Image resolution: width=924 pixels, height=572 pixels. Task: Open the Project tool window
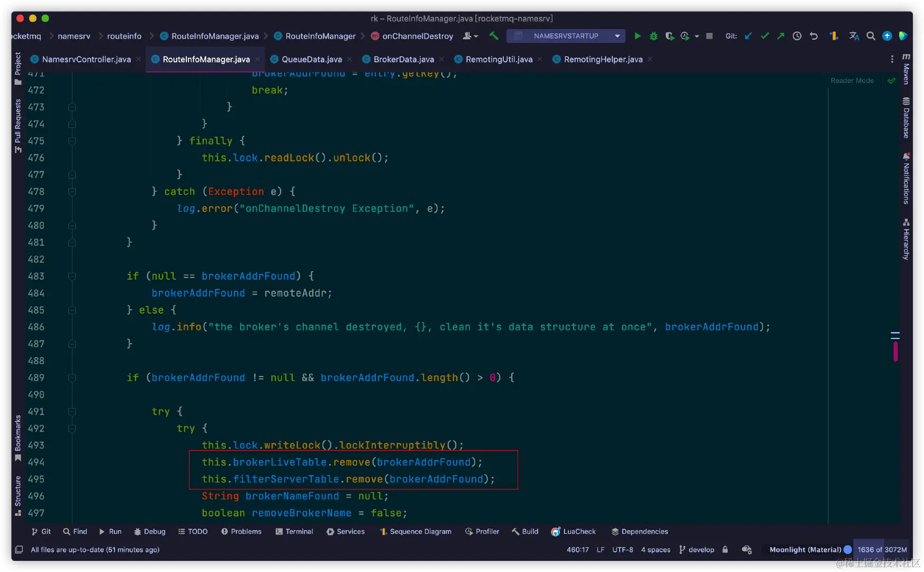[18, 68]
